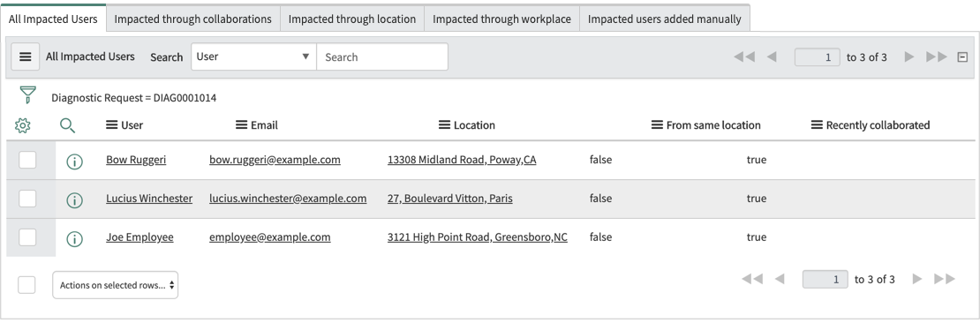Open employee@example.com email link

[270, 237]
